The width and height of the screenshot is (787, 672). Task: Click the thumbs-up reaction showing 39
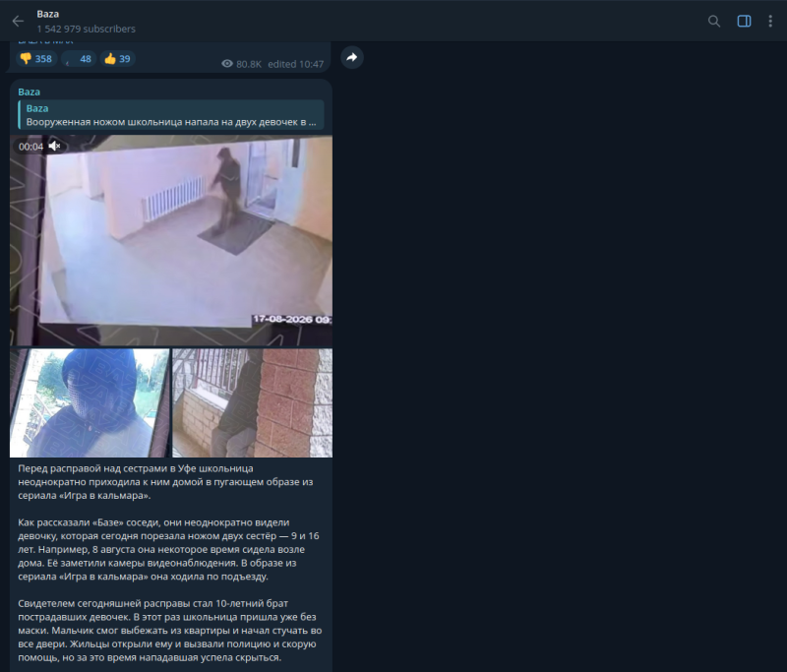[x=117, y=59]
